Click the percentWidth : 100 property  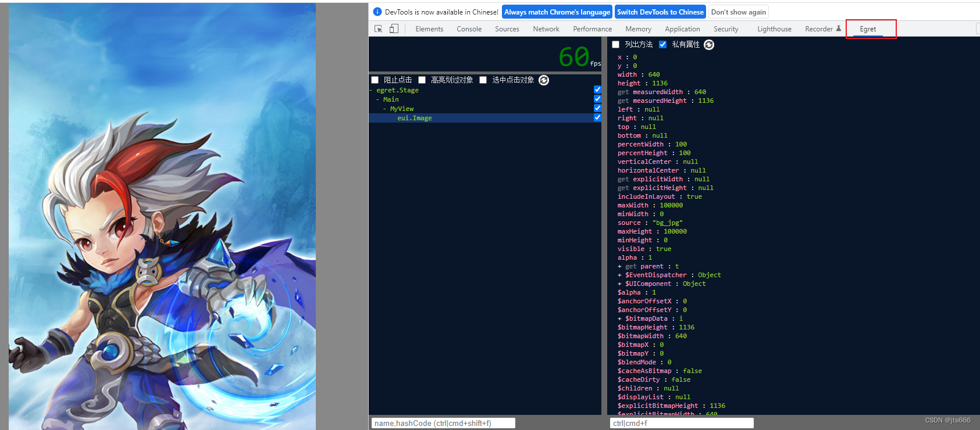pos(652,144)
